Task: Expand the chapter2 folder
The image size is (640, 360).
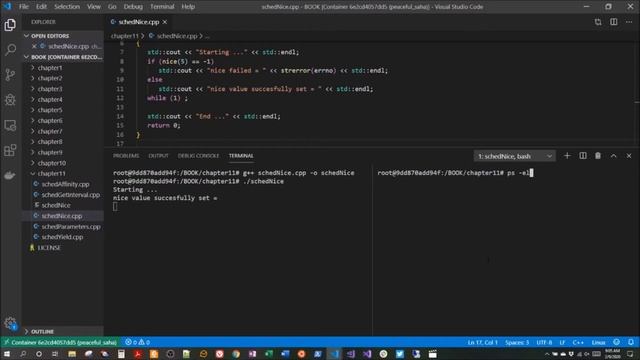Action: [x=63, y=78]
